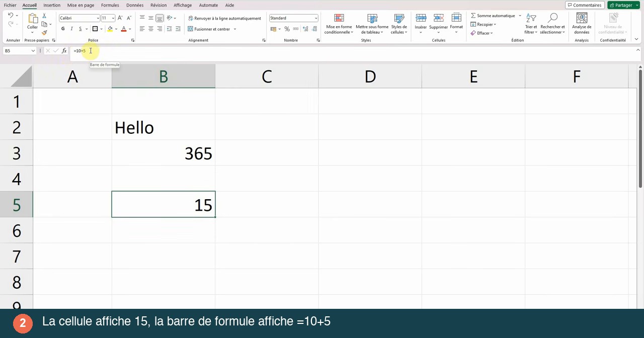
Task: Toggle underline (S) formatting
Action: [x=80, y=29]
